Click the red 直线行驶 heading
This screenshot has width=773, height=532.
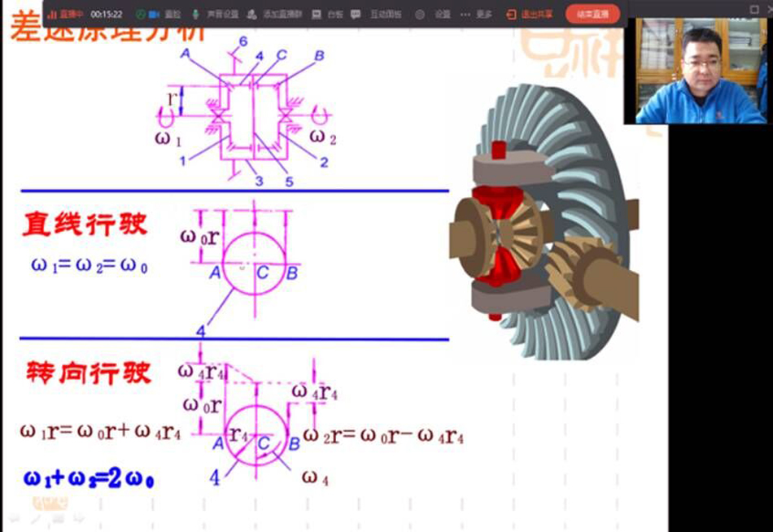point(85,224)
